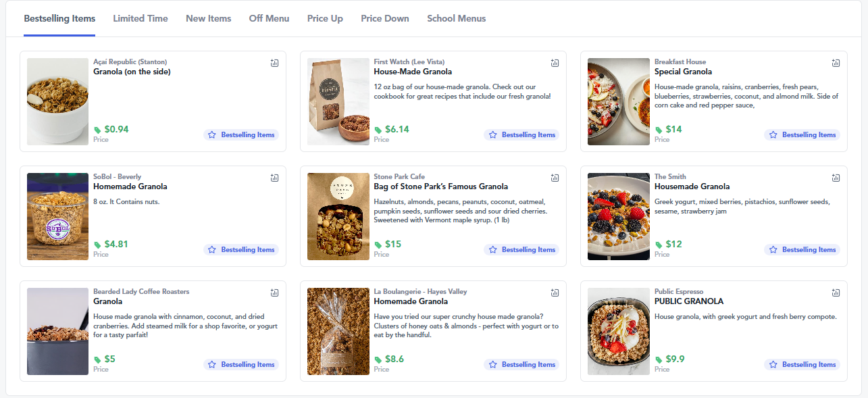Click the chart icon on SoBol Homemade Granola
The height and width of the screenshot is (398, 868).
[x=274, y=178]
